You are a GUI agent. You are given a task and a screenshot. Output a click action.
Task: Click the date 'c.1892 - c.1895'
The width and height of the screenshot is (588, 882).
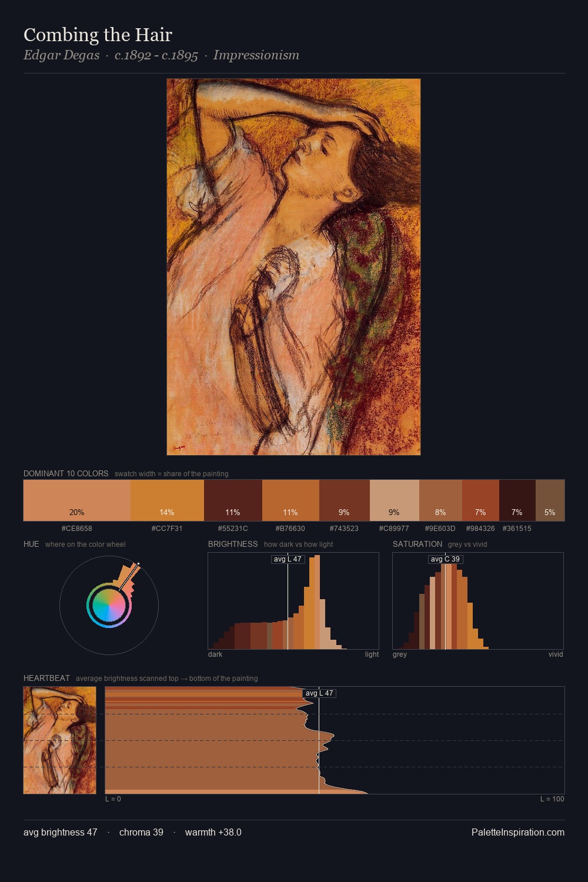[x=156, y=55]
